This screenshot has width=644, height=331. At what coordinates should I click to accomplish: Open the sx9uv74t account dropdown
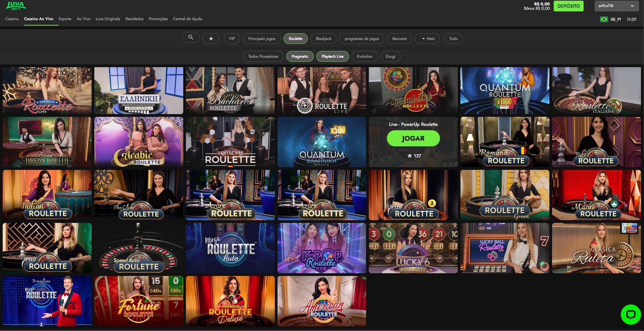pos(616,6)
